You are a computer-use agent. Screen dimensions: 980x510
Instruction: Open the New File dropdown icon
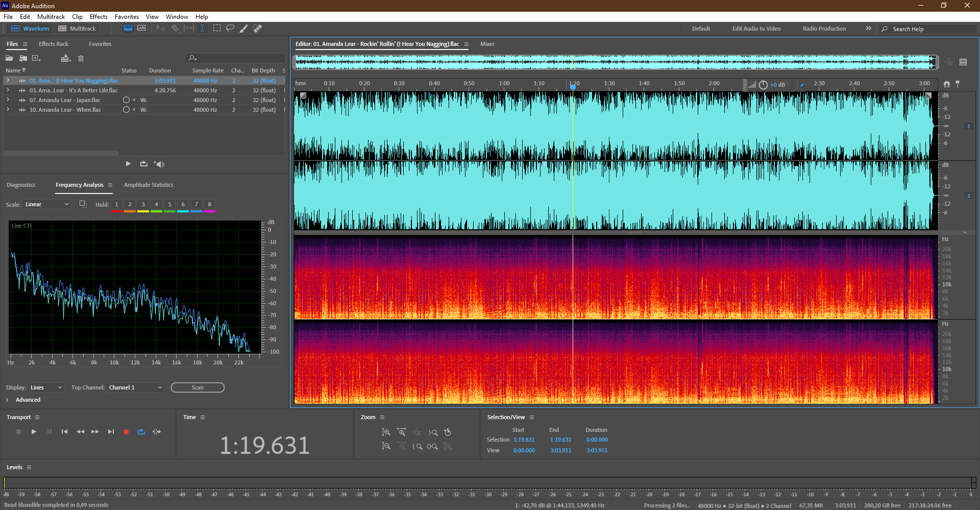37,58
